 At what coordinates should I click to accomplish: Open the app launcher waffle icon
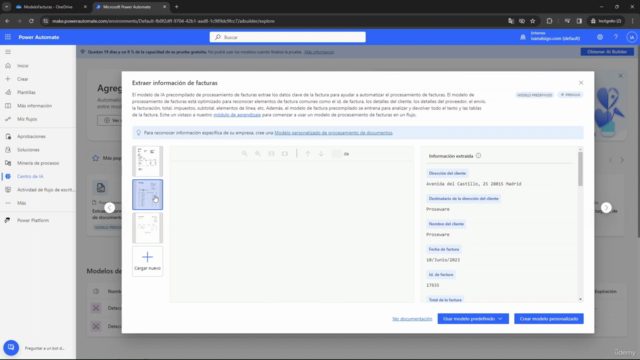pyautogui.click(x=8, y=37)
